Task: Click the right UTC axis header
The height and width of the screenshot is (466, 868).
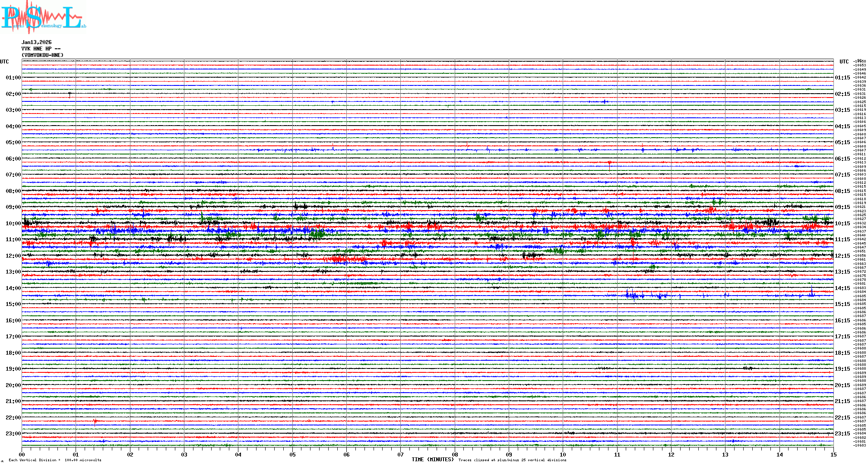Action: click(x=844, y=62)
